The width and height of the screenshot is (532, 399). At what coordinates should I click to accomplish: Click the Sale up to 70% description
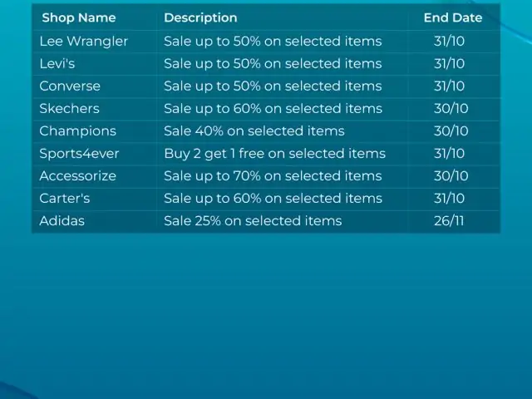coord(273,176)
